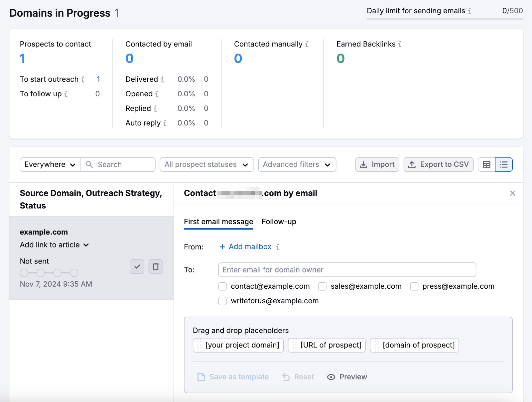Image resolution: width=532 pixels, height=402 pixels.
Task: Open All prospect statuses dropdown
Action: tap(207, 164)
